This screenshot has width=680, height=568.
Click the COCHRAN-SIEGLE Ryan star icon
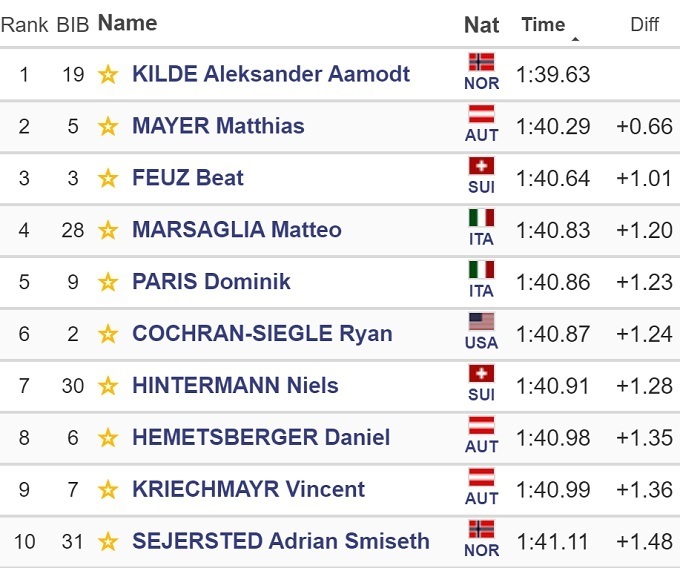click(x=108, y=334)
